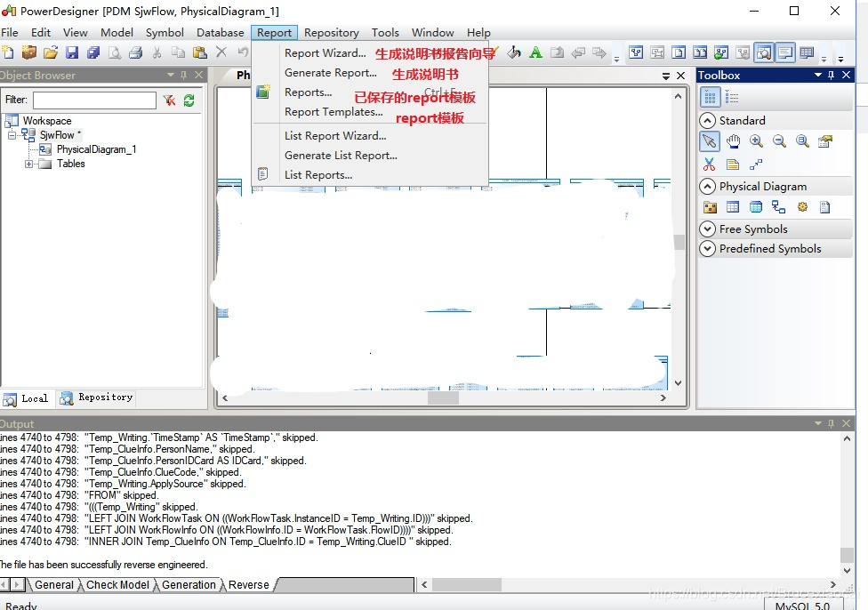
Task: Open the Report menu
Action: click(x=274, y=33)
